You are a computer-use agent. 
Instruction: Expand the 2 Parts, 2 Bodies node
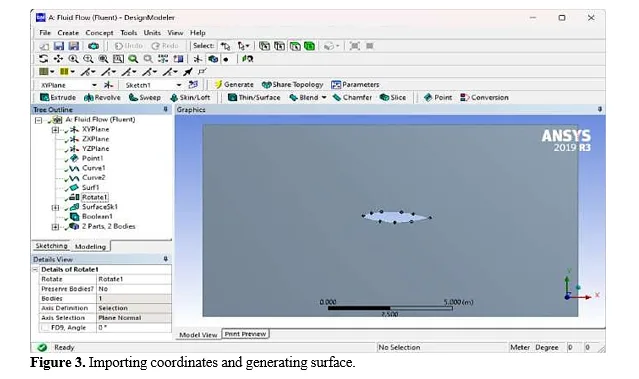click(55, 227)
